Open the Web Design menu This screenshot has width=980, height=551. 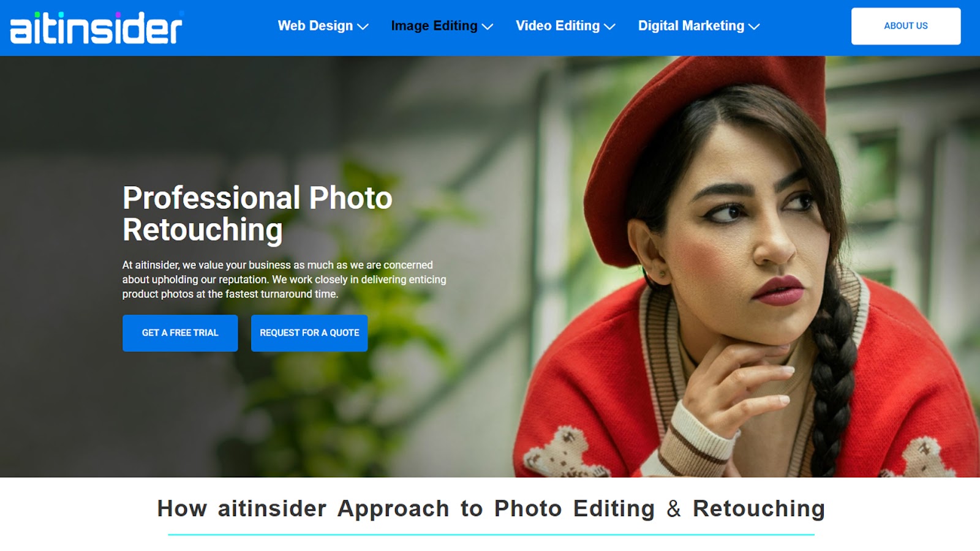[x=315, y=26]
